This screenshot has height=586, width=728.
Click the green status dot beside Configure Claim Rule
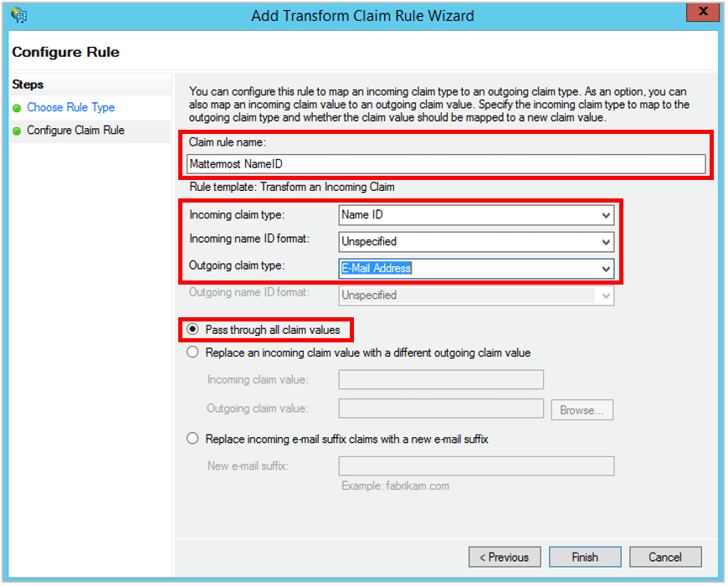point(18,131)
